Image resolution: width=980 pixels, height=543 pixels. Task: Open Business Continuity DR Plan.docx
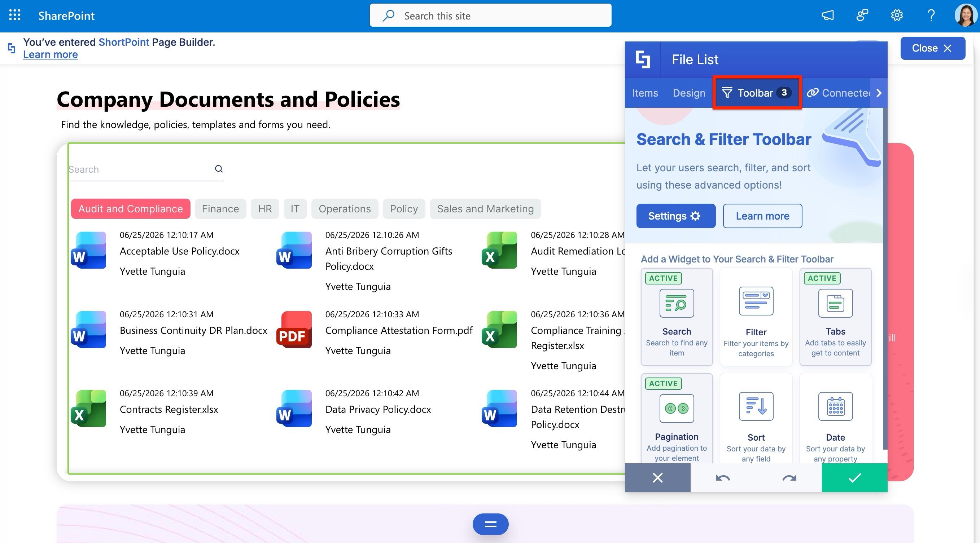(193, 330)
